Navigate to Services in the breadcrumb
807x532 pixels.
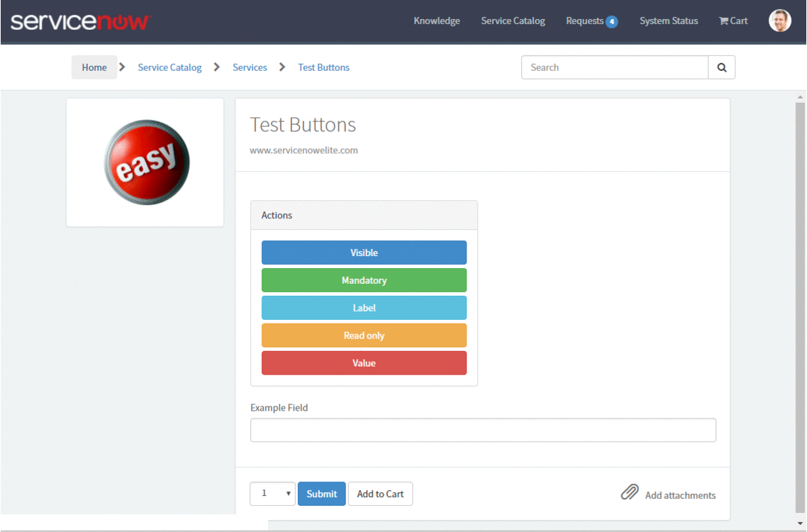(250, 67)
